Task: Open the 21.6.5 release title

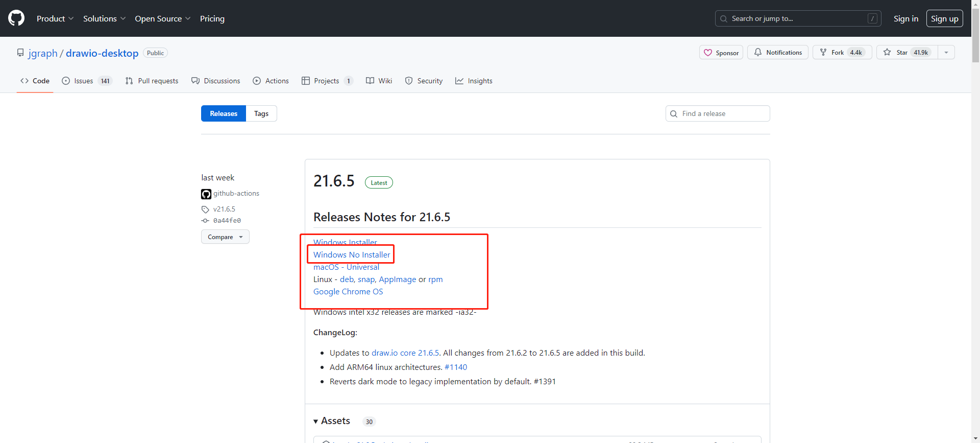Action: click(x=334, y=181)
